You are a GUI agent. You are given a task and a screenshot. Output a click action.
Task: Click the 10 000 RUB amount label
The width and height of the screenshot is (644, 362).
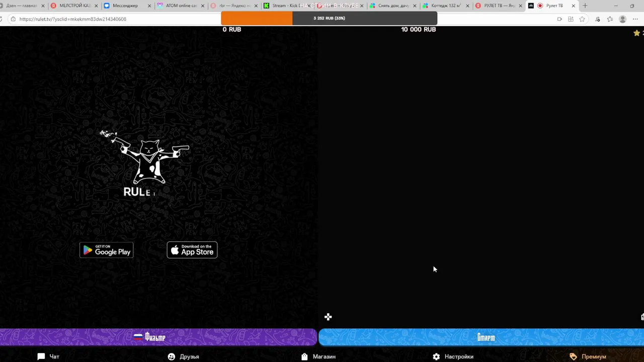click(x=419, y=29)
